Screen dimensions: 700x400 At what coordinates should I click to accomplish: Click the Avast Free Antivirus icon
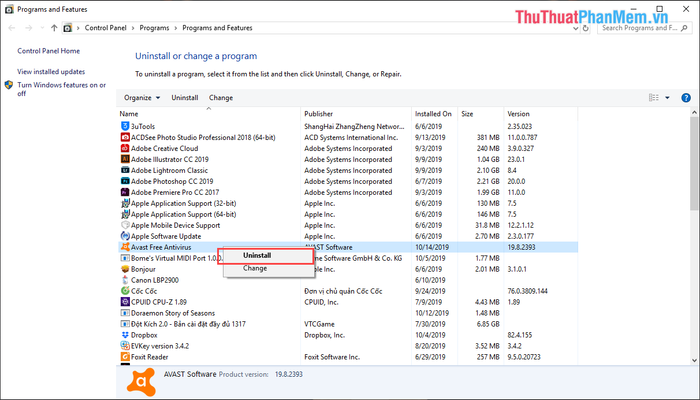point(125,247)
